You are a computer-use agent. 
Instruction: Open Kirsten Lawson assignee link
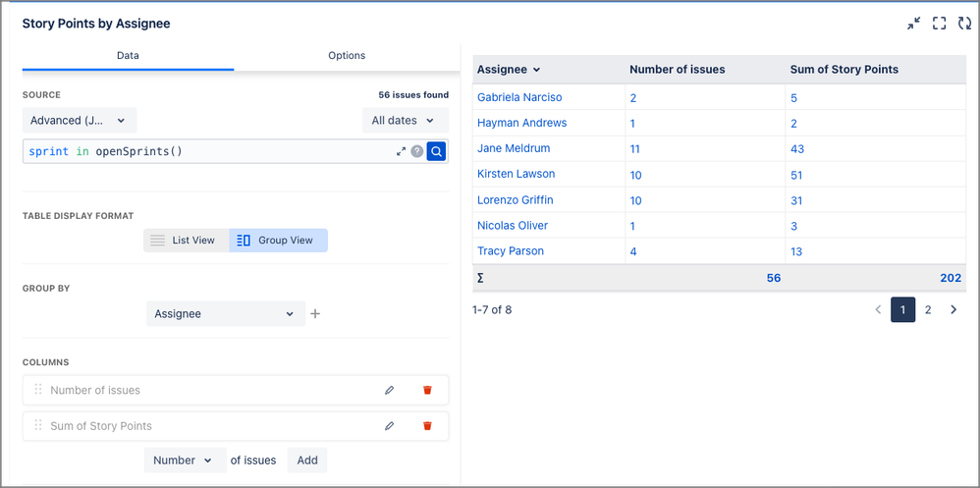[516, 174]
